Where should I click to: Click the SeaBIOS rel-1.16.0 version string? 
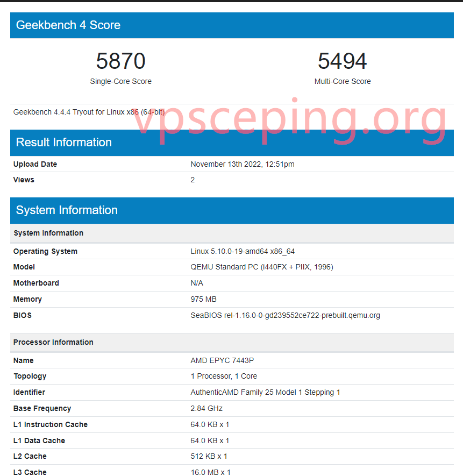pos(285,315)
